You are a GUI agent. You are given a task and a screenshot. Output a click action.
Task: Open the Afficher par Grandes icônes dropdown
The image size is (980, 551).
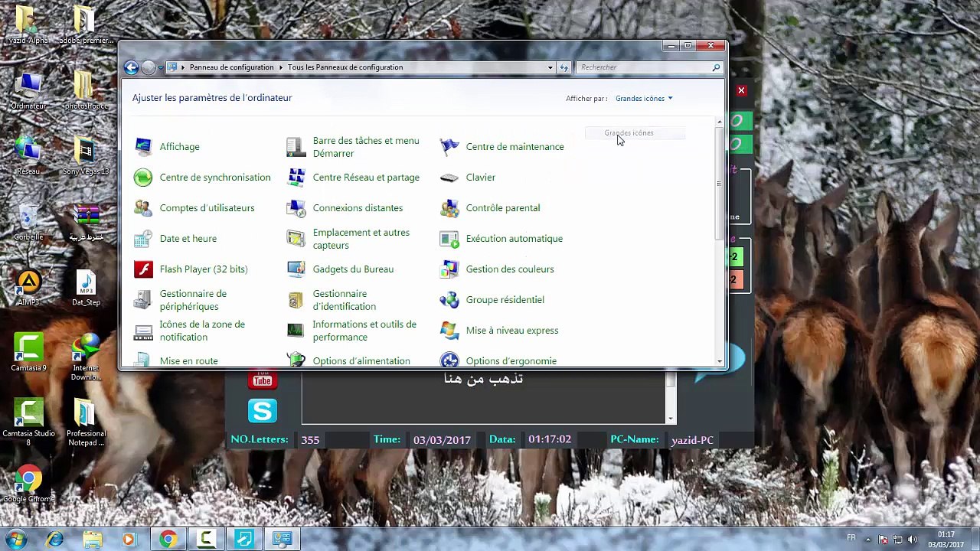tap(644, 99)
